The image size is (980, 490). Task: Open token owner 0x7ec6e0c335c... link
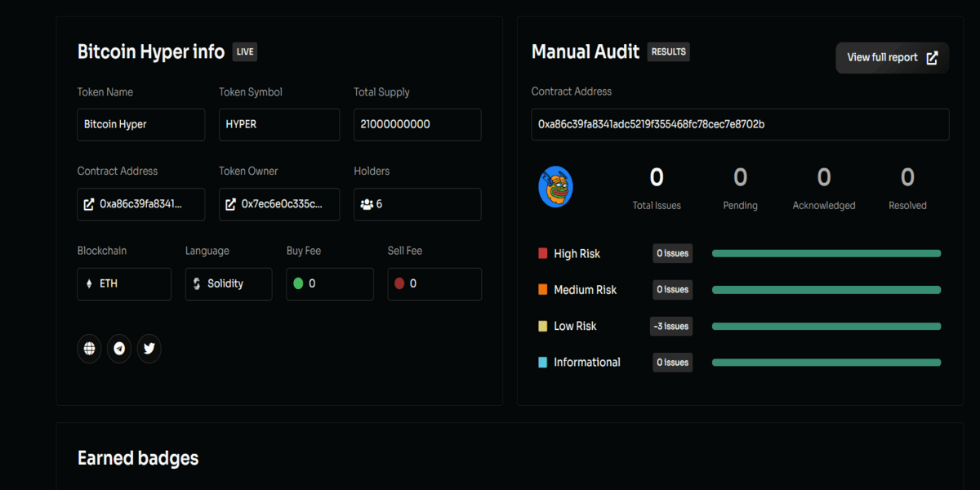[279, 204]
